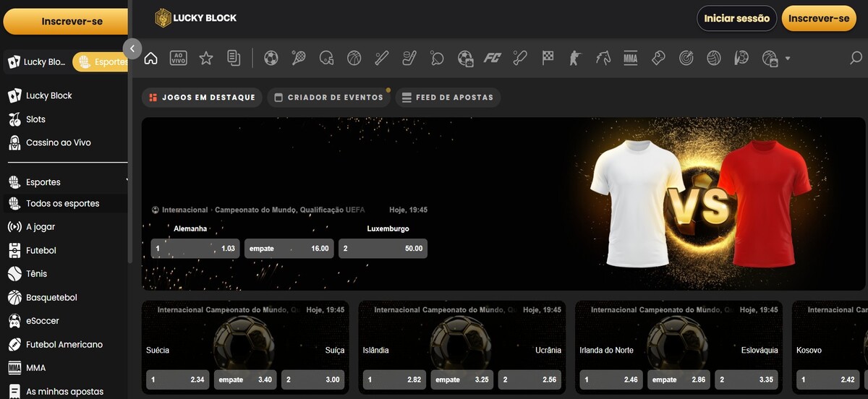Click the top-right Inscrever-se button

tap(819, 19)
